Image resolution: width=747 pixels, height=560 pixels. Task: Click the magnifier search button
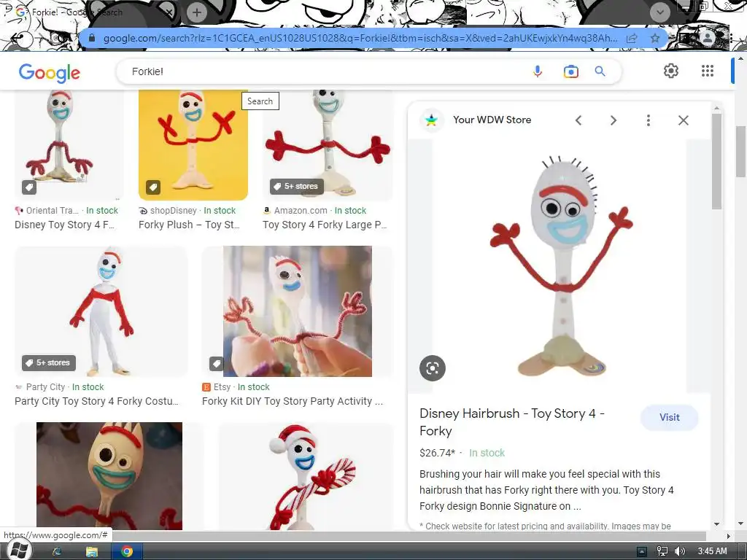point(600,71)
